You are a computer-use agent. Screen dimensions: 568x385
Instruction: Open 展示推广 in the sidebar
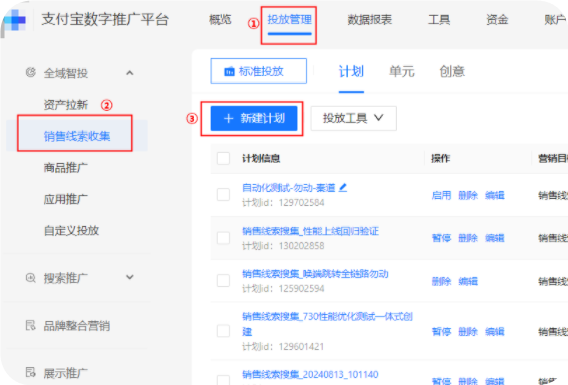coord(66,373)
